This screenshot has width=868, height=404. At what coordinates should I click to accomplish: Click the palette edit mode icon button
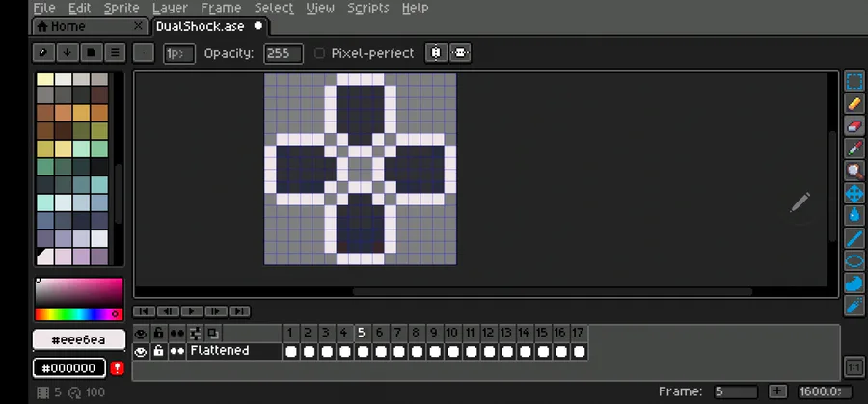point(43,53)
